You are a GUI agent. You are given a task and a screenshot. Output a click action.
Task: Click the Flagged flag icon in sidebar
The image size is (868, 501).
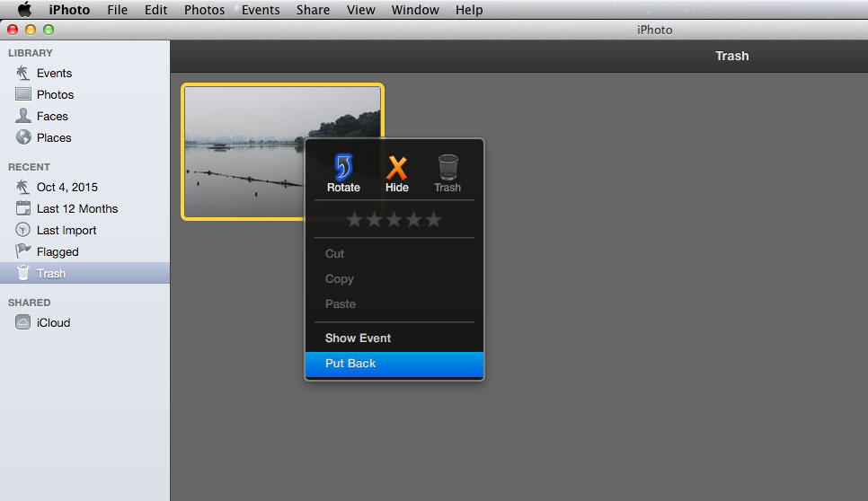coord(23,251)
